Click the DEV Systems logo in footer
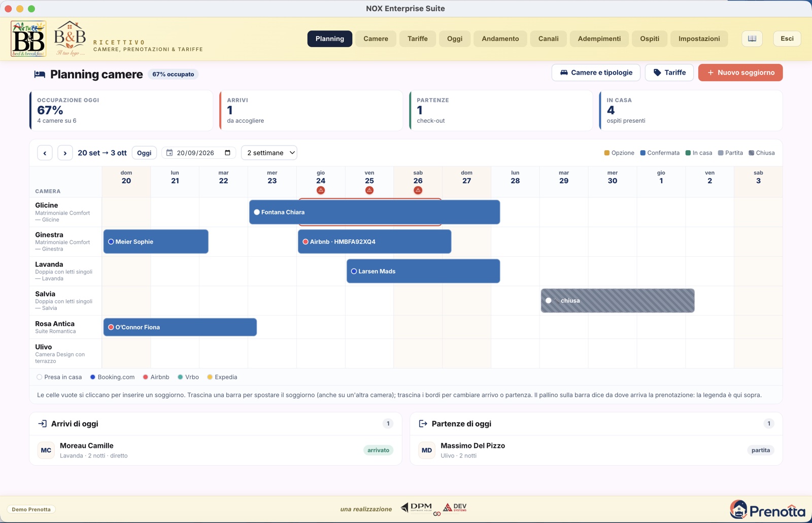 pos(455,507)
